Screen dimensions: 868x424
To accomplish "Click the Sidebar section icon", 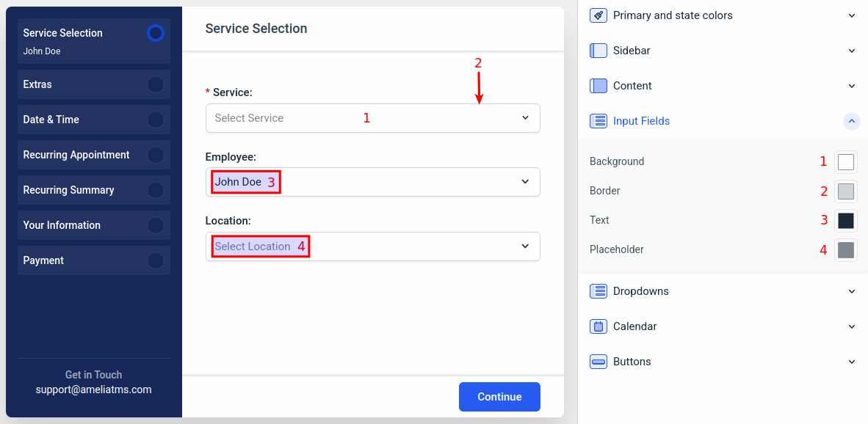I will click(x=598, y=51).
